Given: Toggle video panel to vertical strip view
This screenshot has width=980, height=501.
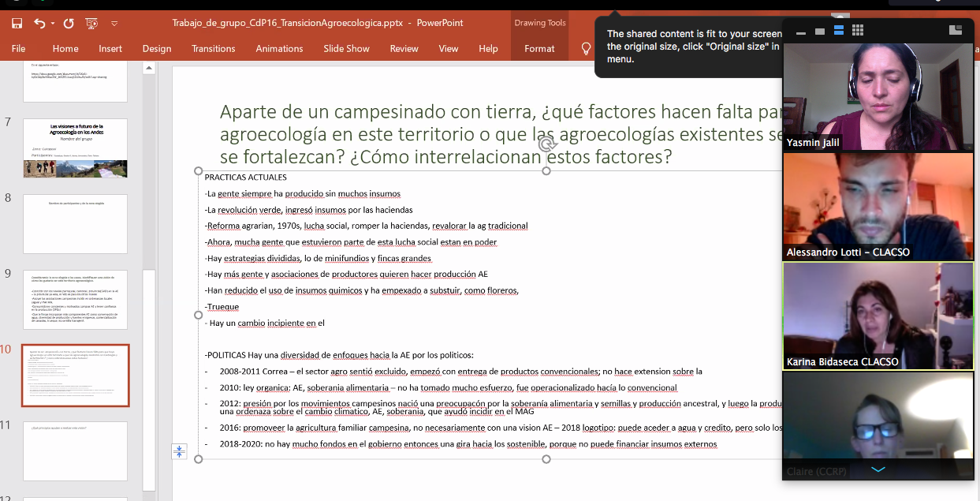Looking at the screenshot, I should point(838,31).
